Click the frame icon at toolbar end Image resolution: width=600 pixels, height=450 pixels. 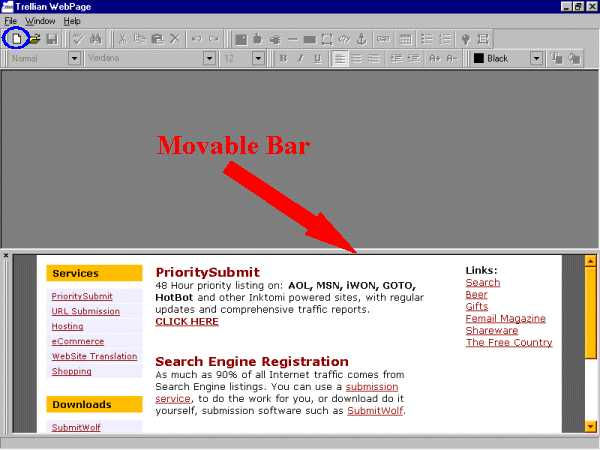(483, 39)
